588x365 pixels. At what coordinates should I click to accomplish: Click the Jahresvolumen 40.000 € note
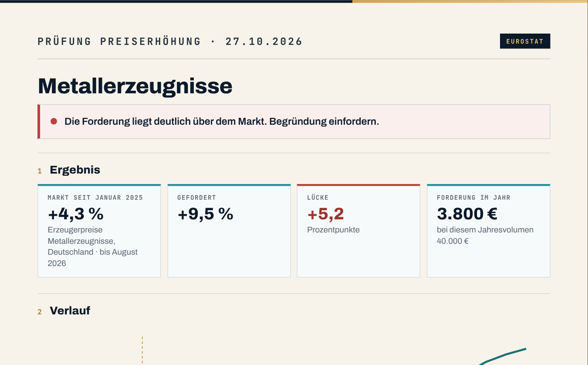(485, 235)
